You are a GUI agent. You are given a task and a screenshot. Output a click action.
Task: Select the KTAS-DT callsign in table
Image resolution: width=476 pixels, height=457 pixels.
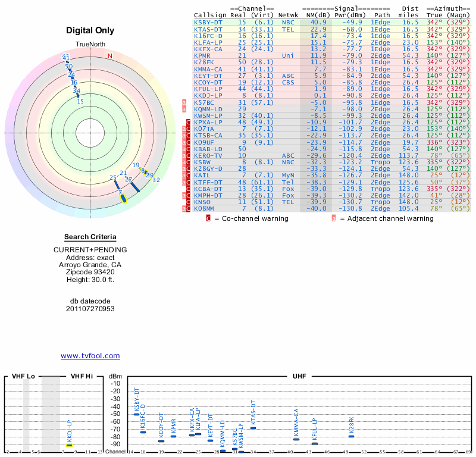click(208, 29)
